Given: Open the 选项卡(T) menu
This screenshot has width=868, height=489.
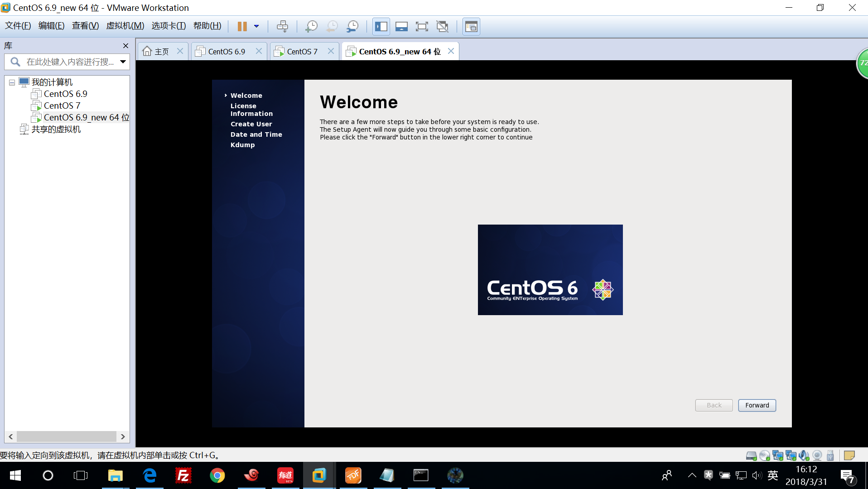Looking at the screenshot, I should click(x=169, y=26).
